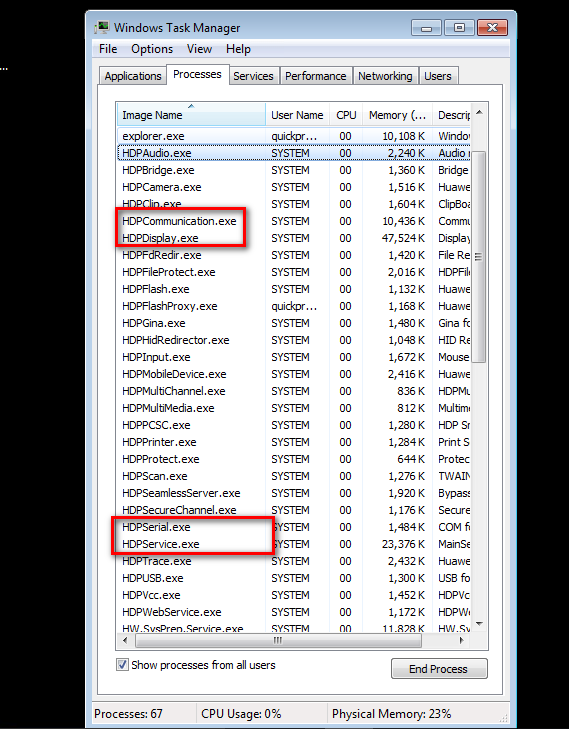Click the 47,524 K memory value
This screenshot has height=729, width=569.
pos(403,238)
